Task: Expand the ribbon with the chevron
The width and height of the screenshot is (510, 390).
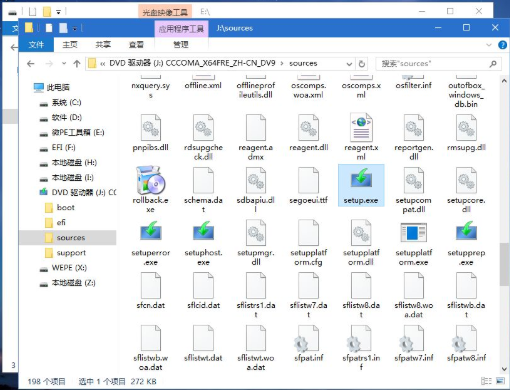Action: pos(489,45)
